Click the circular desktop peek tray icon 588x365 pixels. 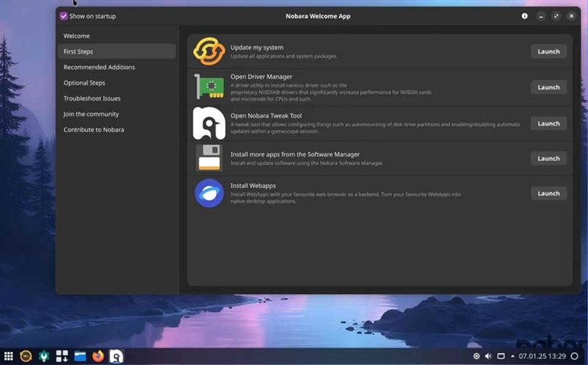(x=575, y=356)
